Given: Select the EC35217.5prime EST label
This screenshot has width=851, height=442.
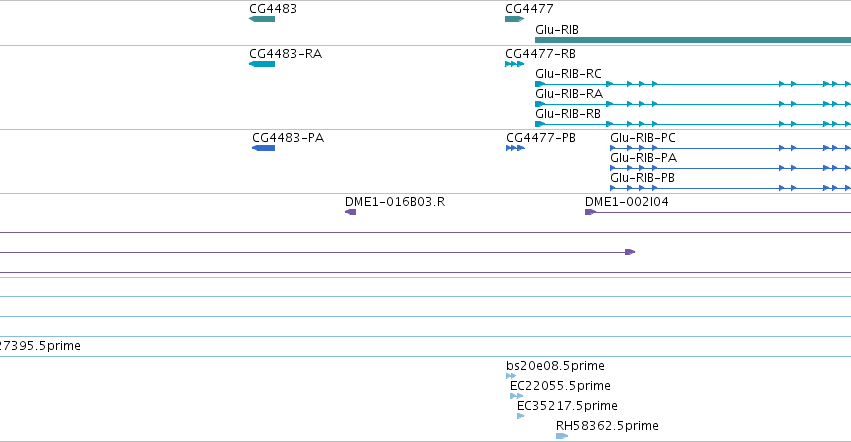Looking at the screenshot, I should tap(567, 406).
